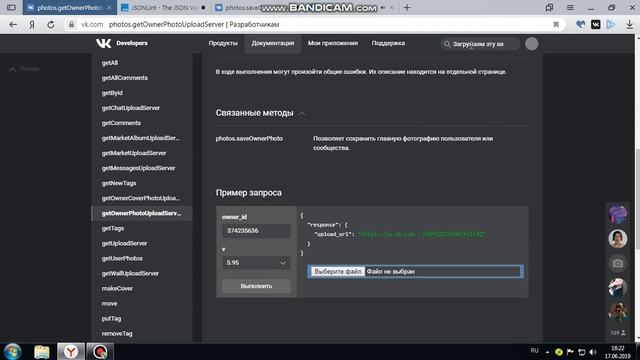Open the Поддержка menu item

[x=388, y=43]
